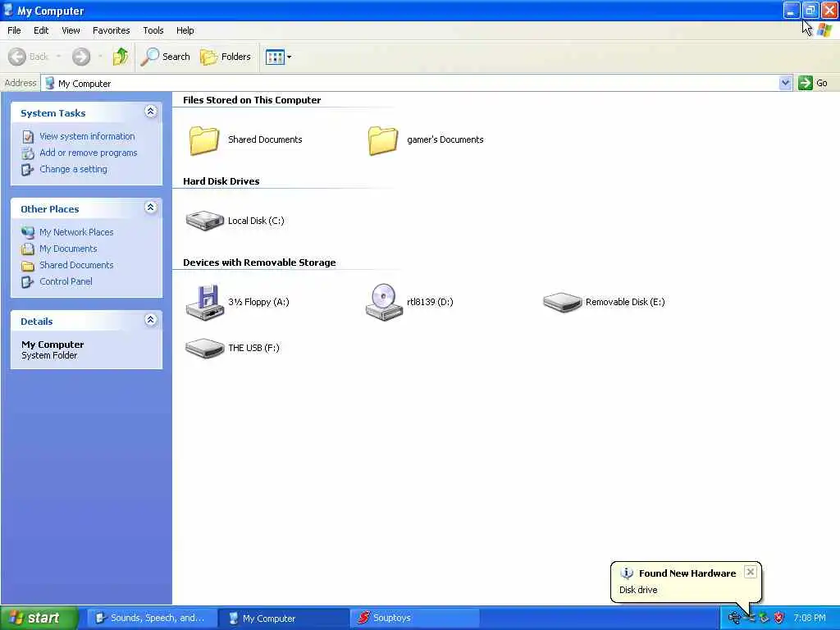Open My Documents in Other Places

coord(68,249)
